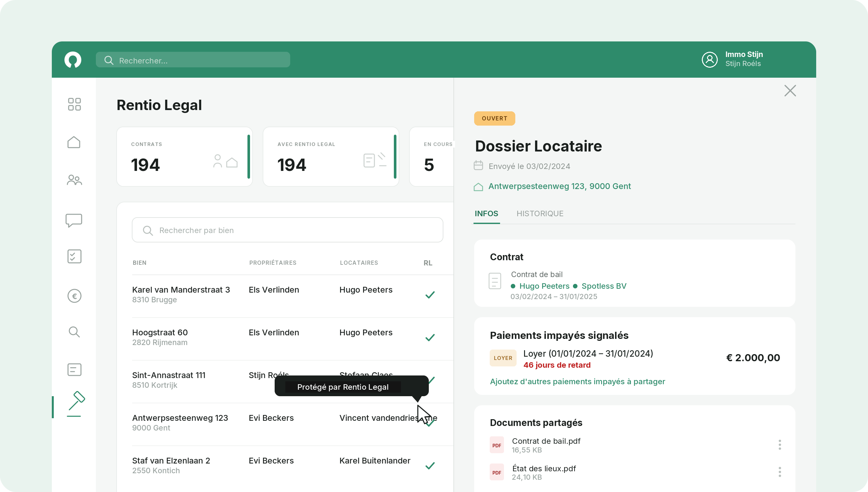The width and height of the screenshot is (868, 492).
Task: Open the dashboard grid icon in sidebar
Action: click(x=74, y=105)
